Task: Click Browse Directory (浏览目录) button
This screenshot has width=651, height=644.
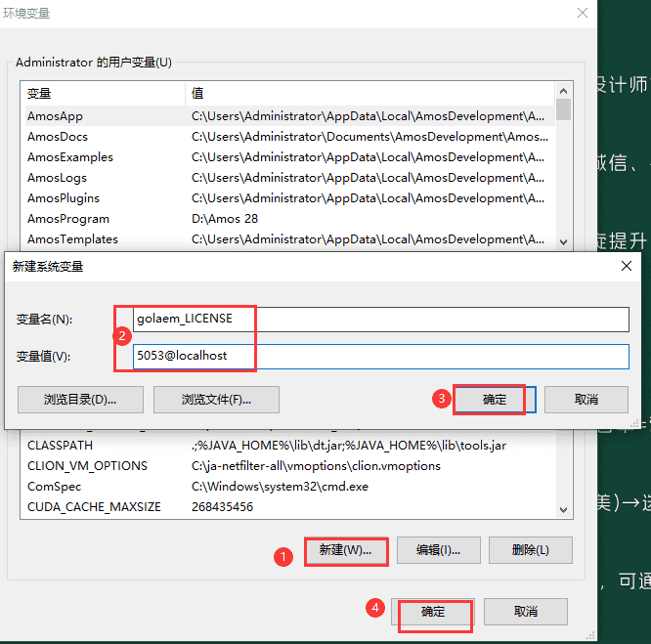Action: pos(80,400)
